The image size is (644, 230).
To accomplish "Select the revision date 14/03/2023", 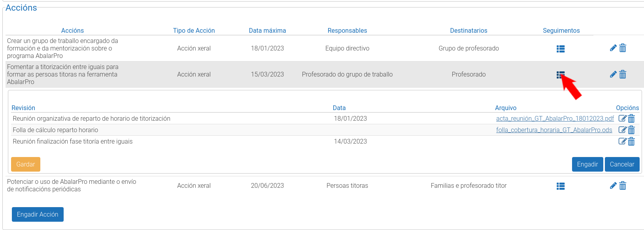I will pyautogui.click(x=350, y=141).
